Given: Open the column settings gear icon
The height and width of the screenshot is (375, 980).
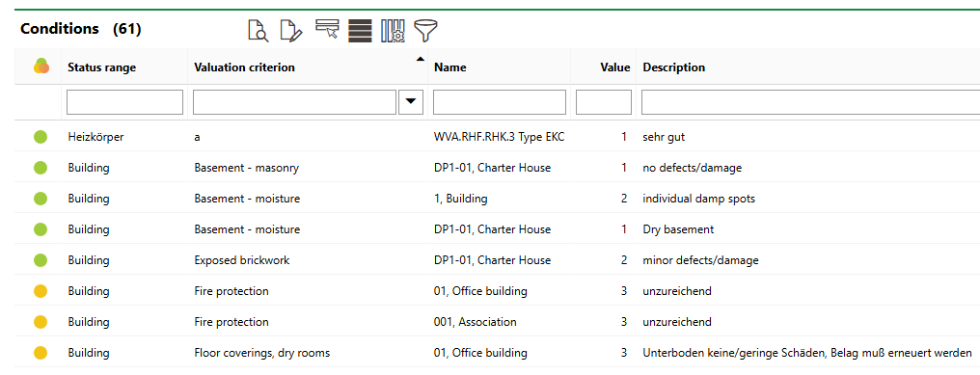Looking at the screenshot, I should (394, 31).
